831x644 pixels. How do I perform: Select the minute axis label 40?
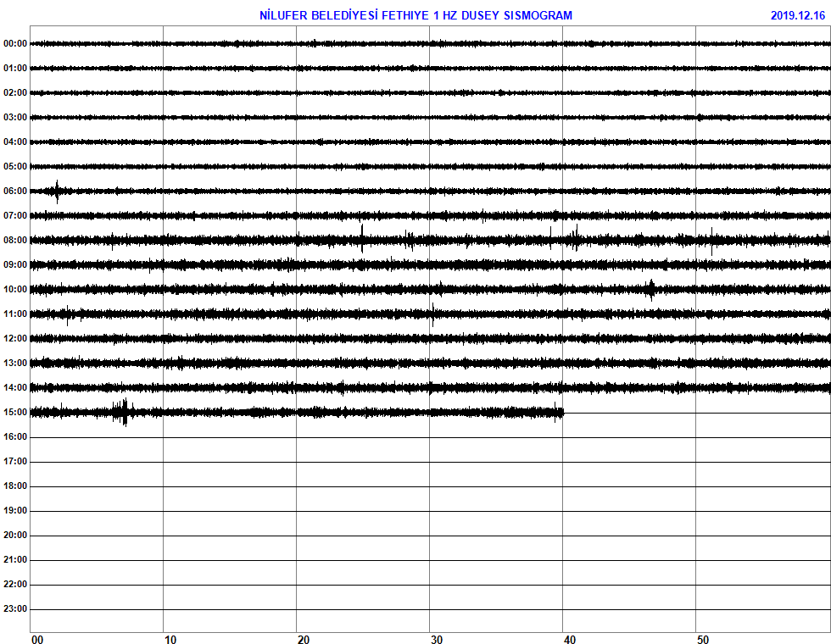[x=570, y=639]
